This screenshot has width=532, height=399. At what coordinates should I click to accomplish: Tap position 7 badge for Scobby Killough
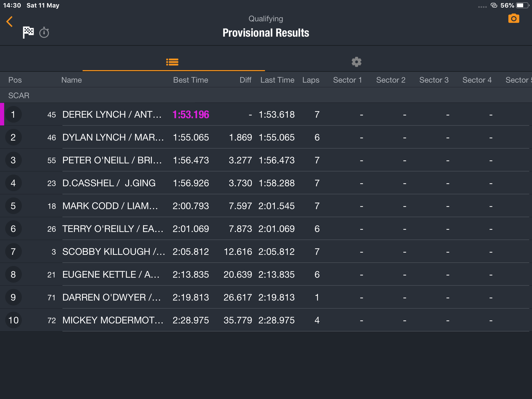tap(13, 251)
